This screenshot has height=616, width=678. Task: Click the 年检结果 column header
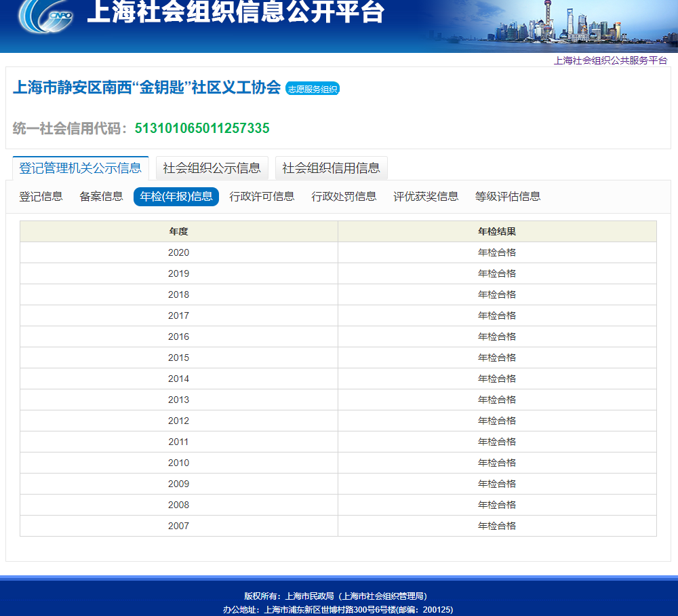497,231
